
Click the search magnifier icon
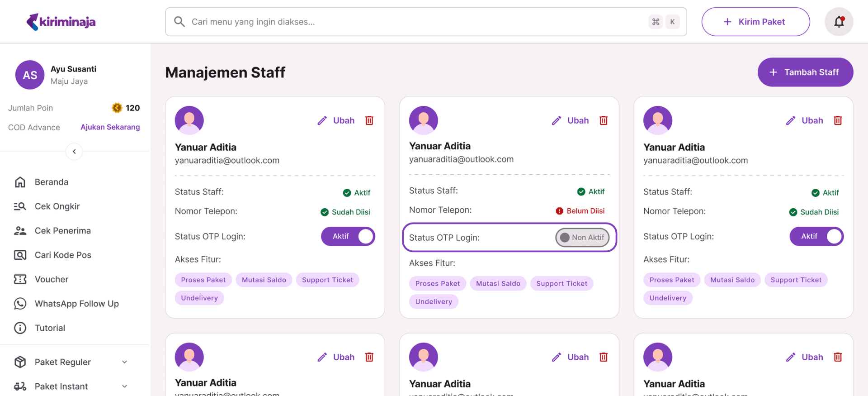pos(179,22)
